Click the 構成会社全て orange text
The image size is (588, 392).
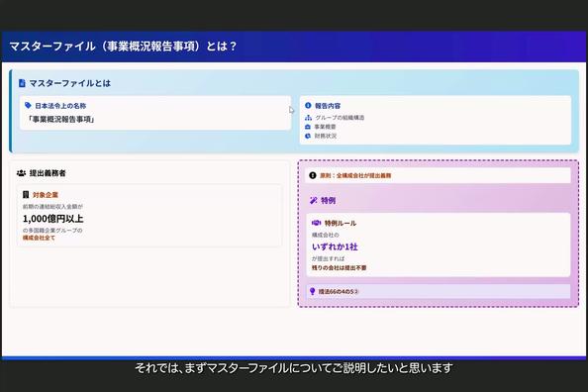click(39, 238)
